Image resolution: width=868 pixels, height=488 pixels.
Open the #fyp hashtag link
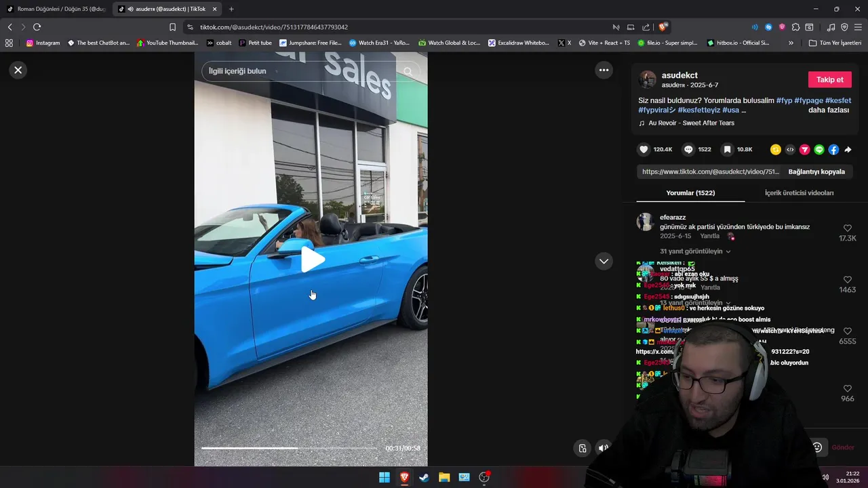click(x=784, y=100)
